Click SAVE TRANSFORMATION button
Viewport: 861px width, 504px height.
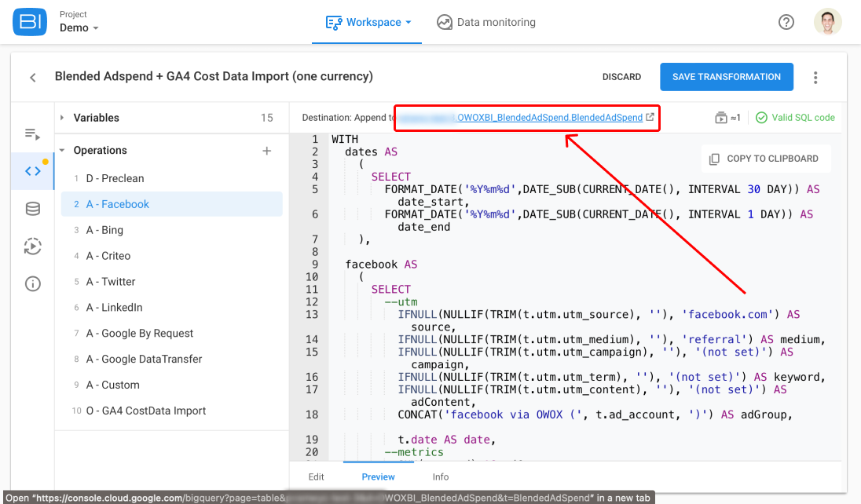pyautogui.click(x=727, y=77)
